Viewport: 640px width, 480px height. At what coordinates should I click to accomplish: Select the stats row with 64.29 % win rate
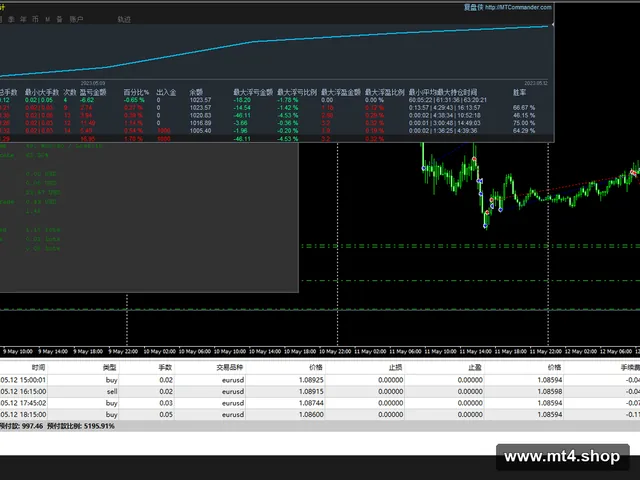(276, 131)
